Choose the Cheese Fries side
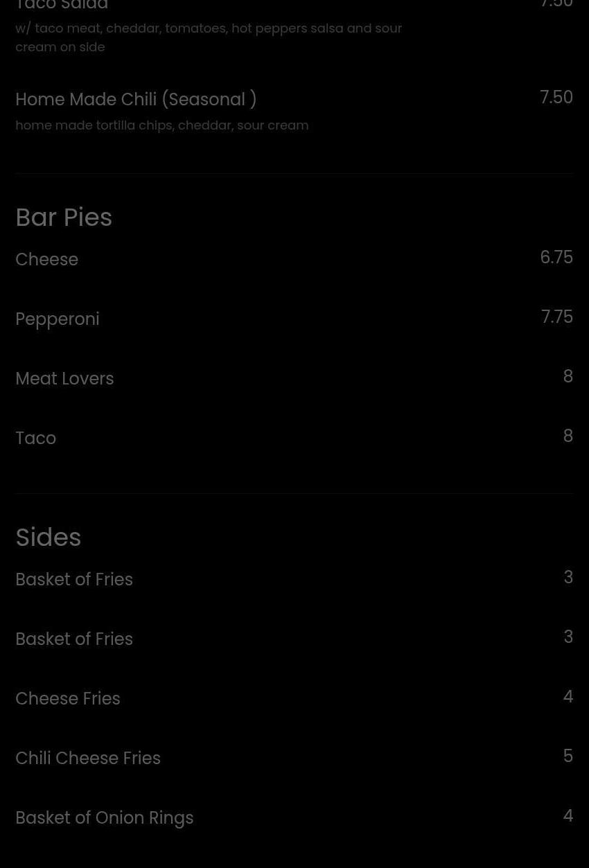Image resolution: width=589 pixels, height=868 pixels. coord(68,698)
